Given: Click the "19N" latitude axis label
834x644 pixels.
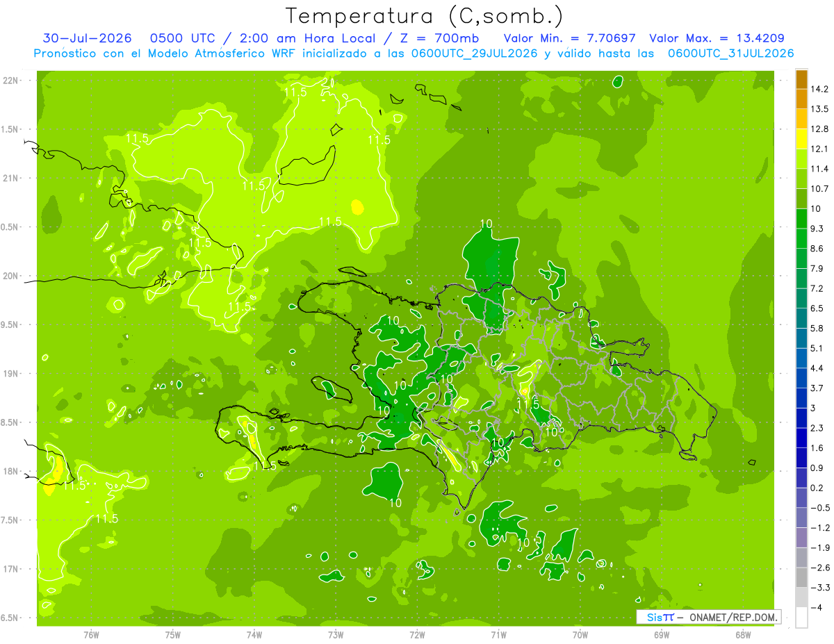Looking at the screenshot, I should pos(12,374).
